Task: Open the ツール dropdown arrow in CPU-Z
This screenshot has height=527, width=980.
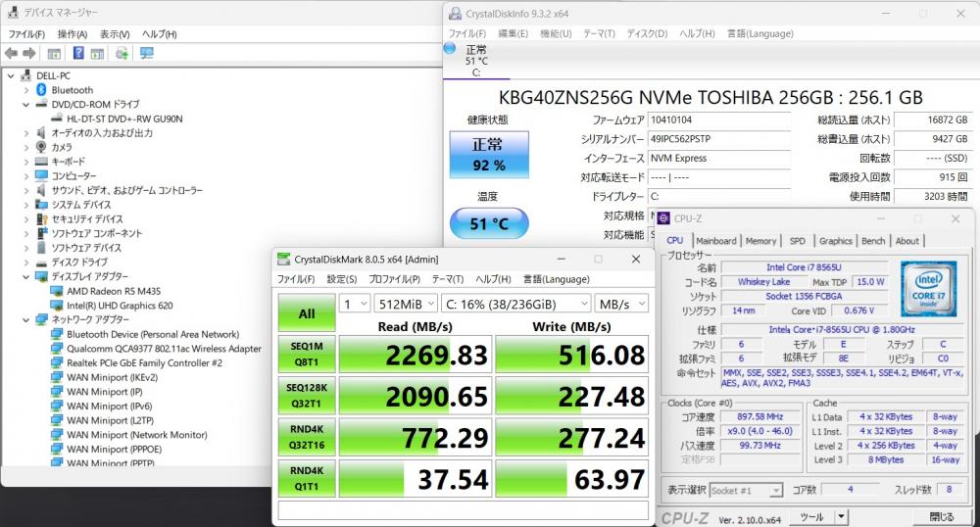Action: tap(841, 517)
